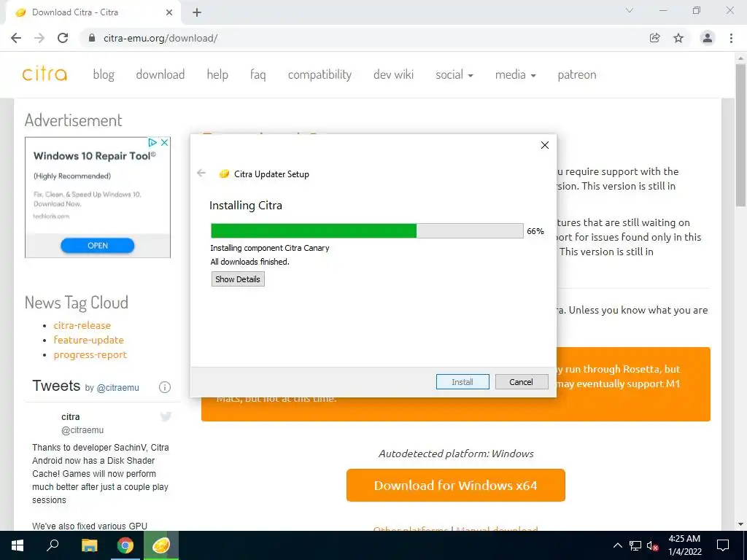The height and width of the screenshot is (560, 747).
Task: Reload the Citra download page
Action: click(x=63, y=38)
